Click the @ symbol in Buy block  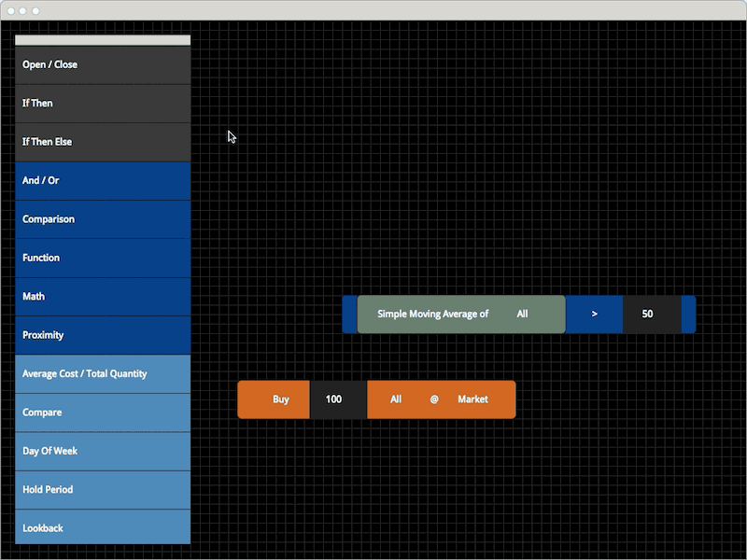pyautogui.click(x=434, y=399)
